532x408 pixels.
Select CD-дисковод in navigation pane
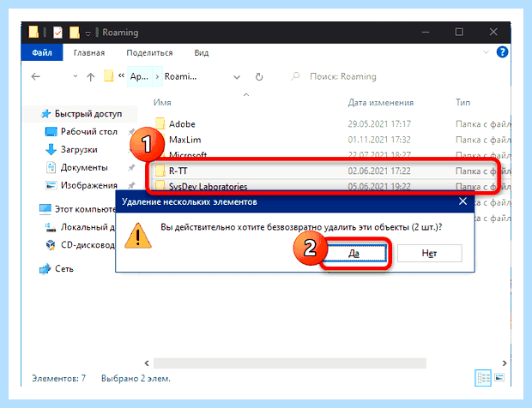pyautogui.click(x=88, y=244)
